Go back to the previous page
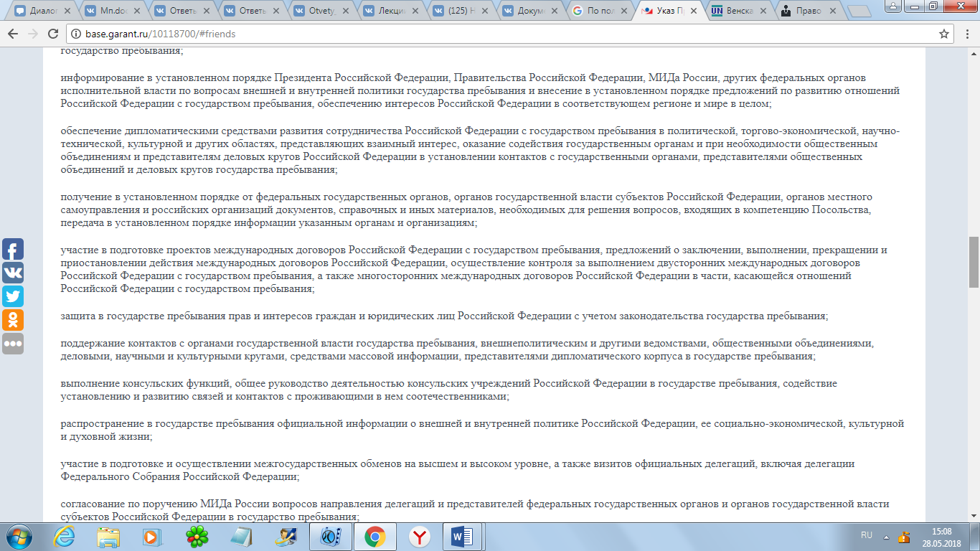 coord(14,34)
